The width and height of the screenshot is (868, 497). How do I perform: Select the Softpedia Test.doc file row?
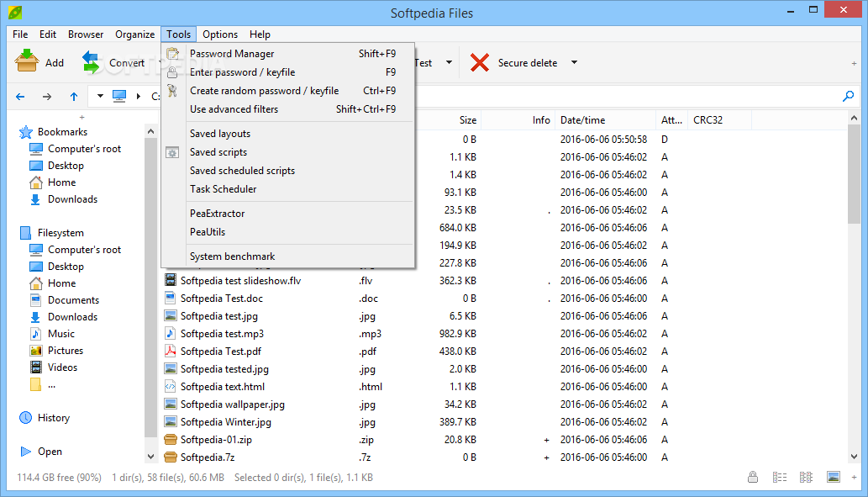tap(504, 298)
